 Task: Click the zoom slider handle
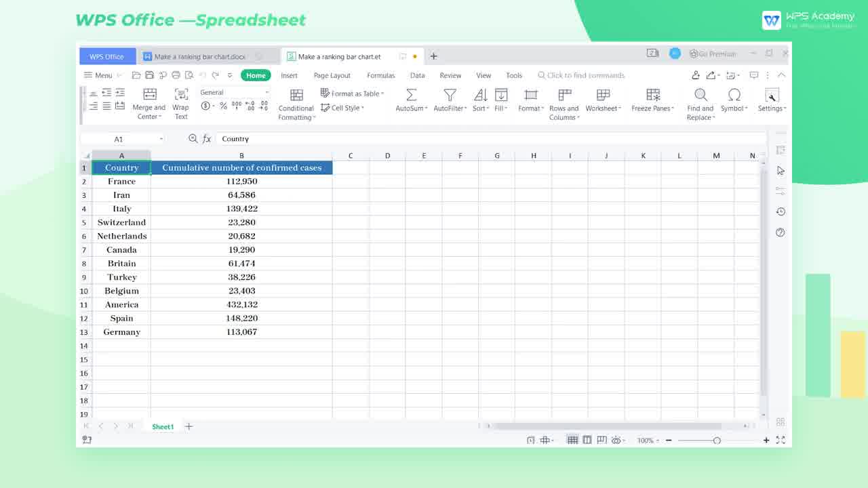[x=717, y=441]
